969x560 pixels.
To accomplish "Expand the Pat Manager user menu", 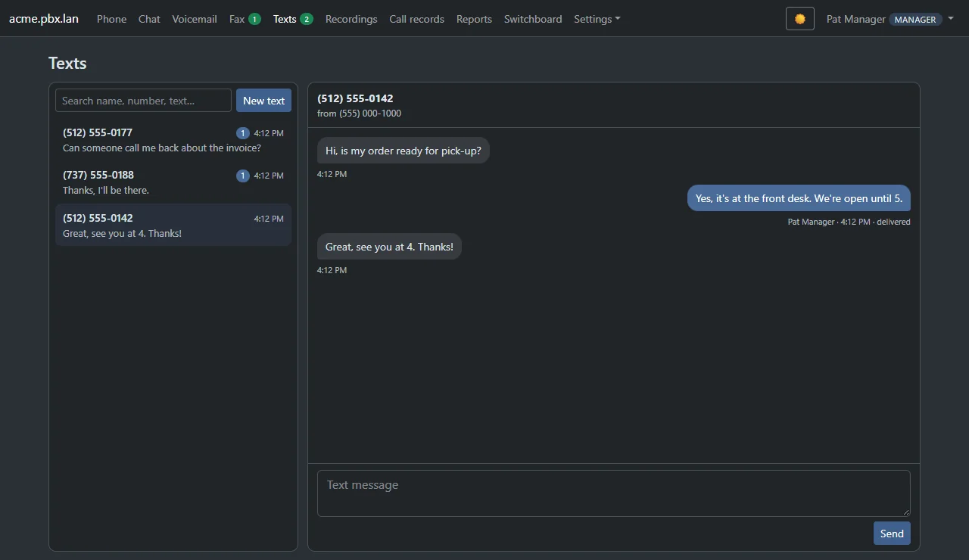I will 890,19.
